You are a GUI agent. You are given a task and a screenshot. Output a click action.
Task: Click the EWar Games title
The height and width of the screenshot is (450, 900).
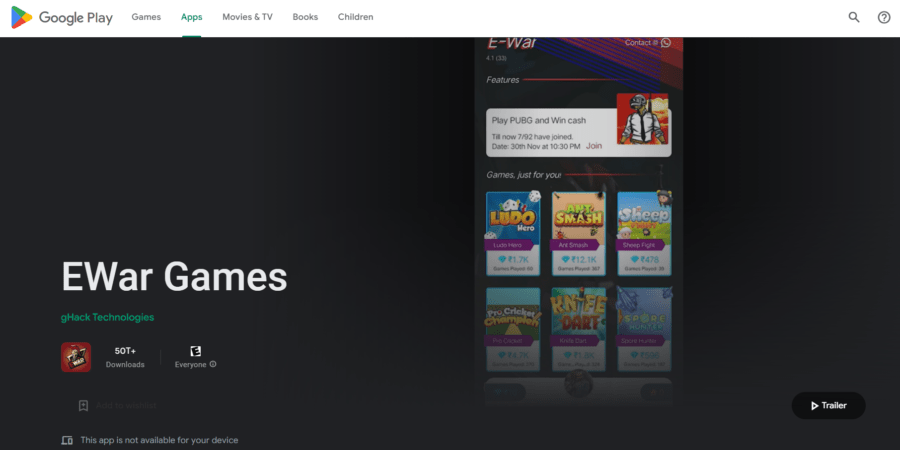coord(174,277)
